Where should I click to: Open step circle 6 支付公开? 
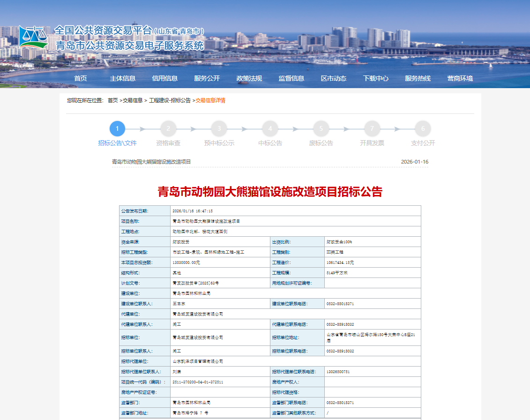pyautogui.click(x=423, y=128)
